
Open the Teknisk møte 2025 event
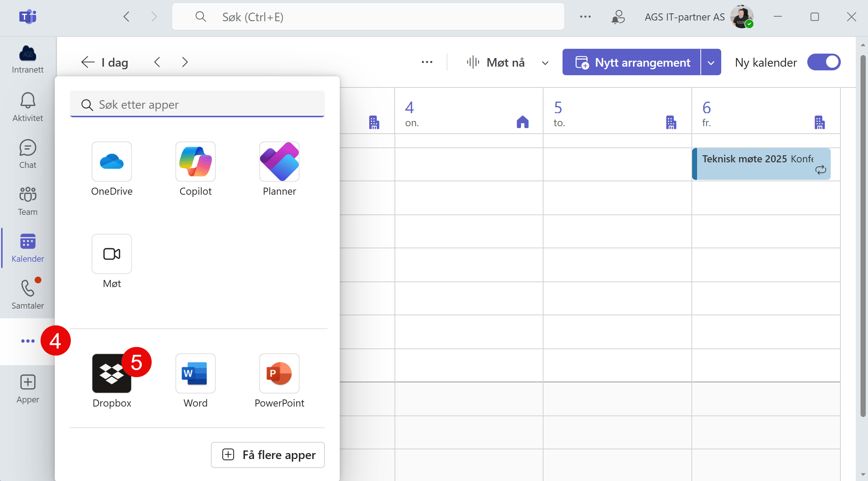761,164
